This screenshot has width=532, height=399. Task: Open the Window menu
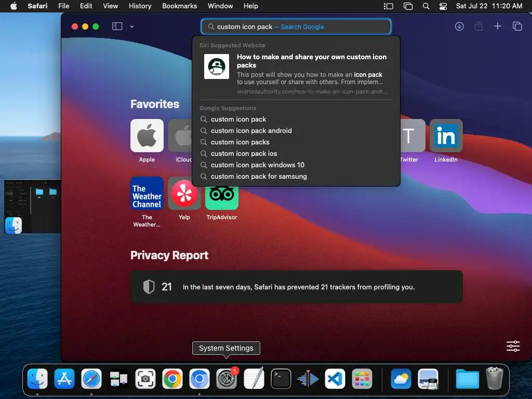point(220,6)
